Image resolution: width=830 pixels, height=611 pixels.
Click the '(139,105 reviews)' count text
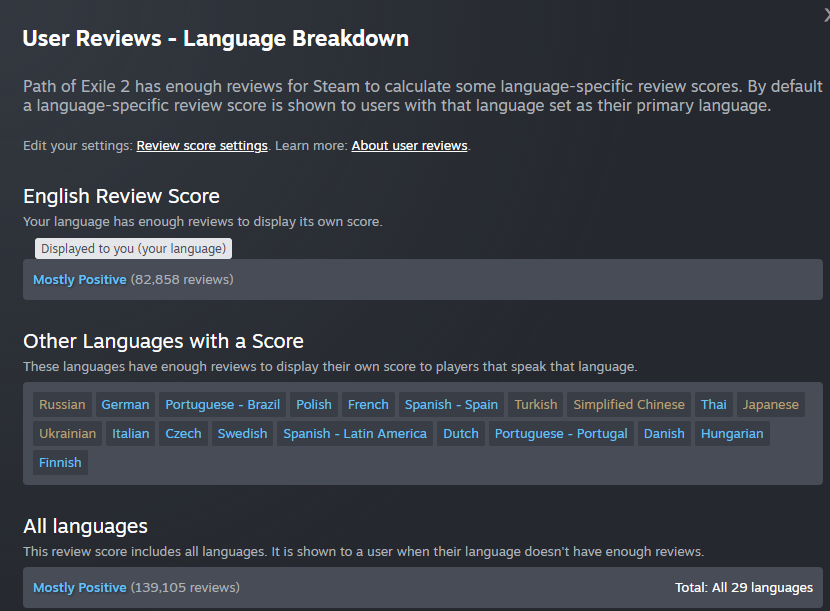185,588
